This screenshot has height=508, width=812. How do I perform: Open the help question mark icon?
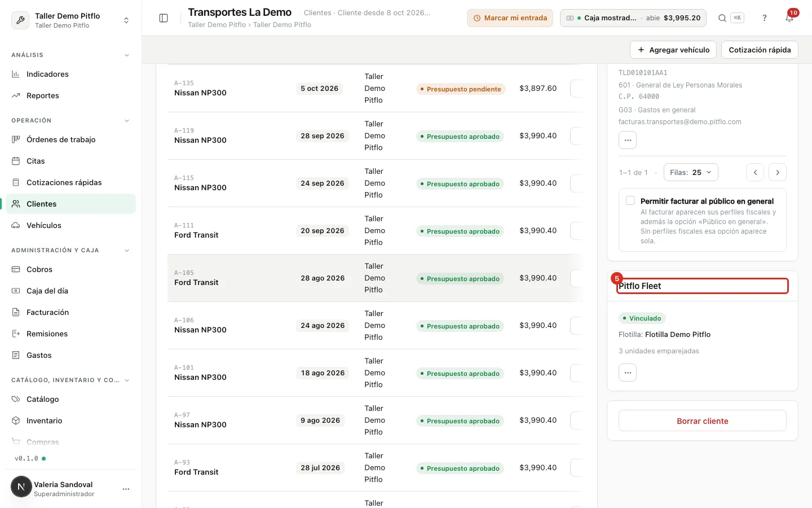pyautogui.click(x=765, y=18)
